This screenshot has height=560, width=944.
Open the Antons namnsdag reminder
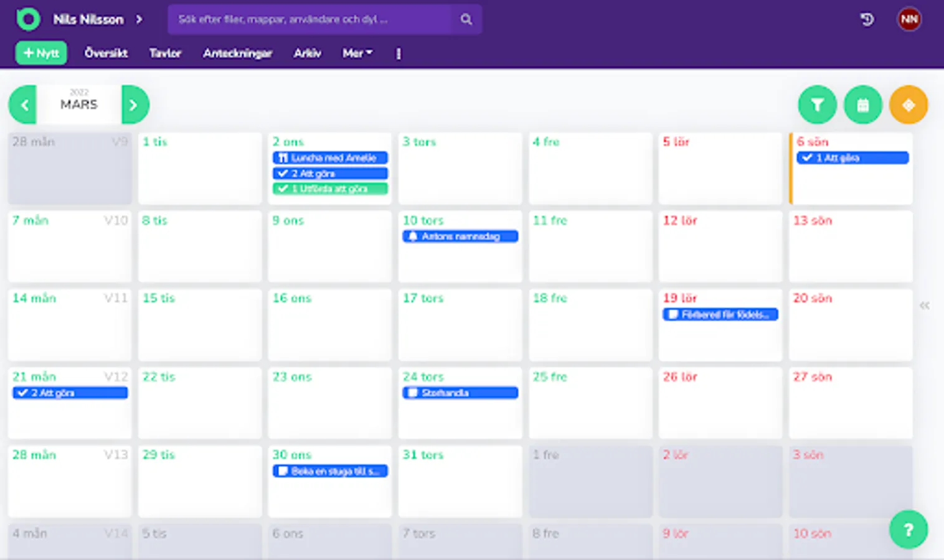[460, 236]
